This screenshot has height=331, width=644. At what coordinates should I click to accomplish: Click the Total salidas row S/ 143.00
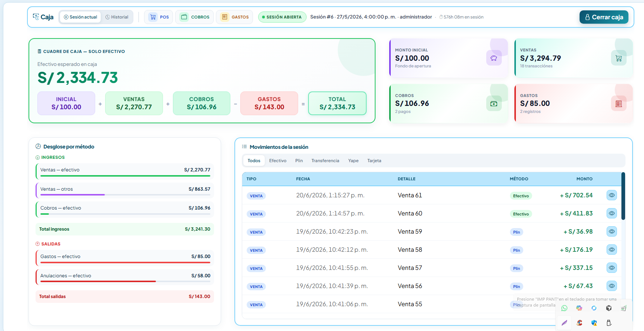tap(125, 297)
